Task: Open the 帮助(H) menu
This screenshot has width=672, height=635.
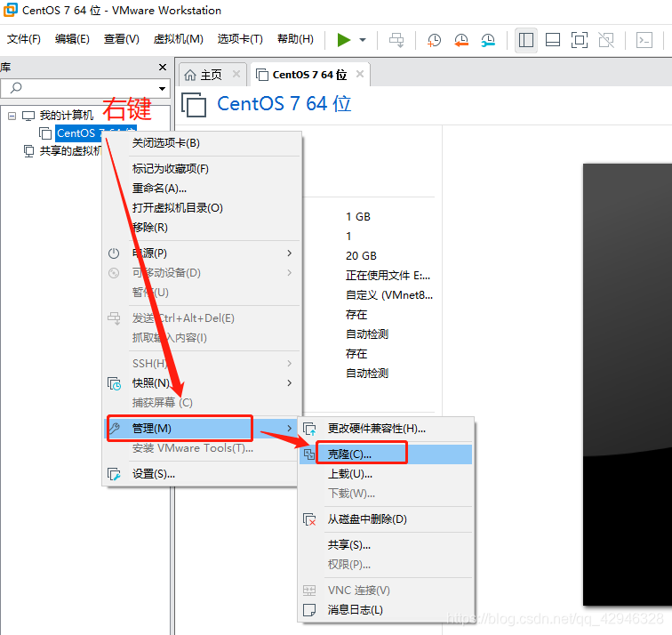Action: pos(295,39)
